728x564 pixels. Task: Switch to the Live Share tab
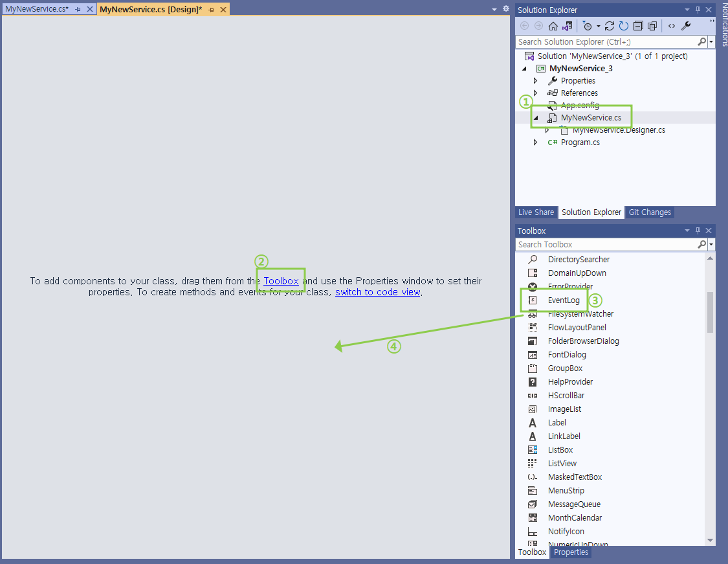pos(536,212)
